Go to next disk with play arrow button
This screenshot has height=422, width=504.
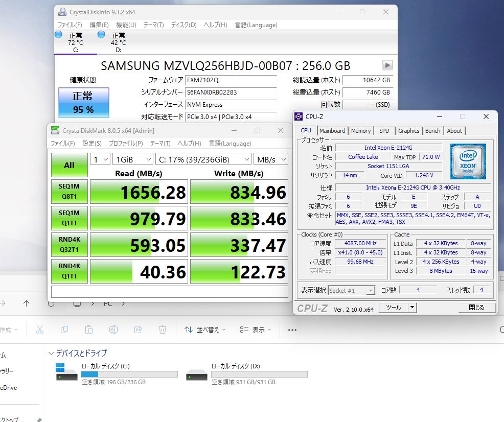tap(387, 65)
